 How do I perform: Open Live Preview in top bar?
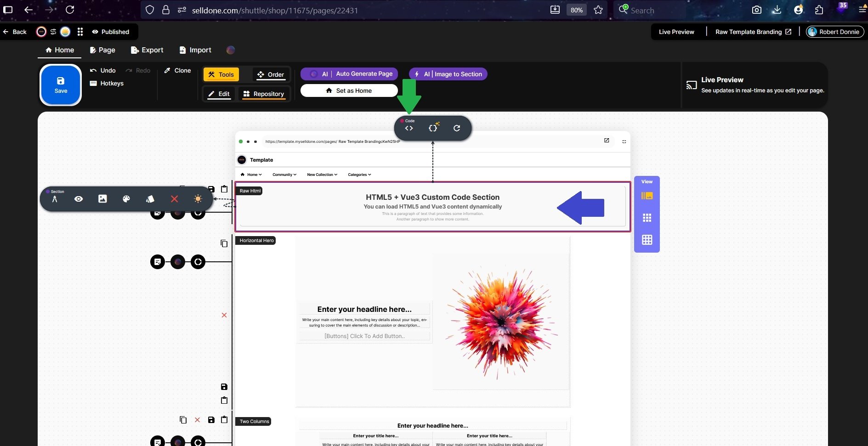(x=676, y=32)
